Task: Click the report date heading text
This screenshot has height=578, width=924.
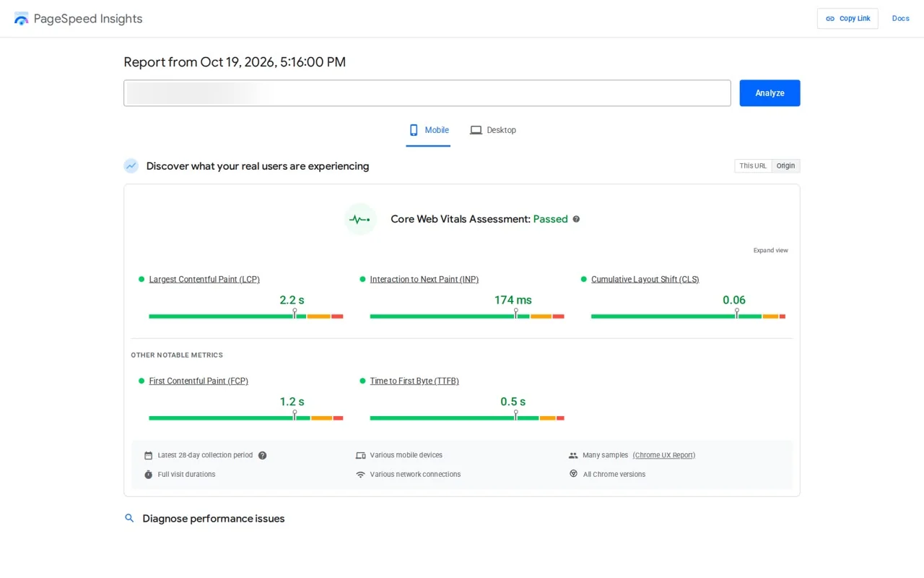Action: tap(235, 62)
